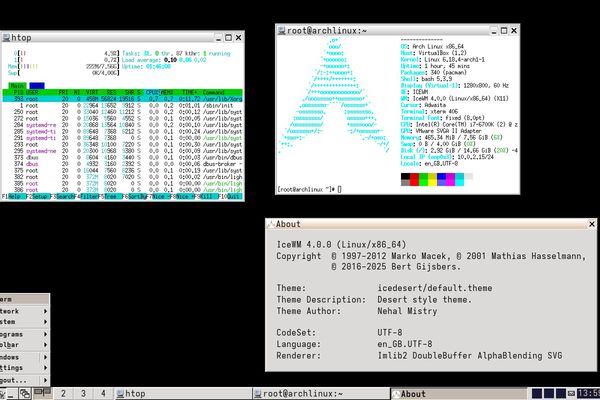Select htop row for PID 393 Xorg
The image size is (600, 400).
tap(122, 99)
